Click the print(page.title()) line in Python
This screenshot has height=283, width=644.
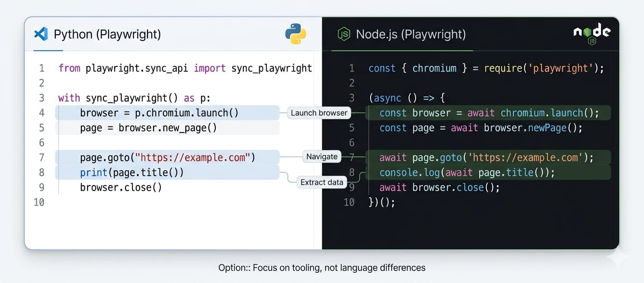tap(132, 172)
